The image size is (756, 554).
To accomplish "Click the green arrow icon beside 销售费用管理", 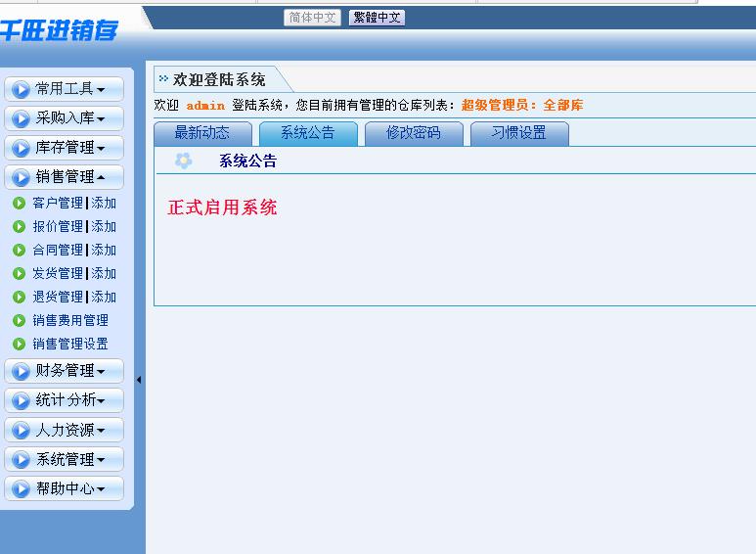I will pos(19,321).
